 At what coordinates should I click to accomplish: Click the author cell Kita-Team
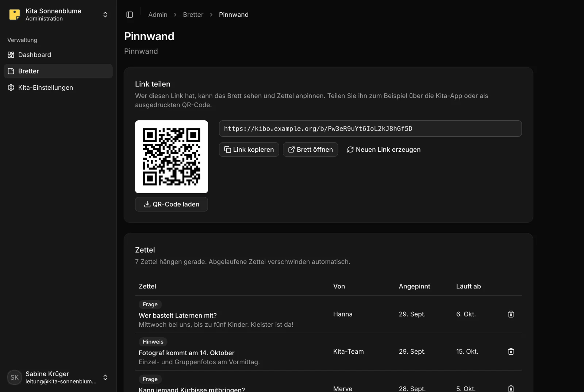click(349, 352)
